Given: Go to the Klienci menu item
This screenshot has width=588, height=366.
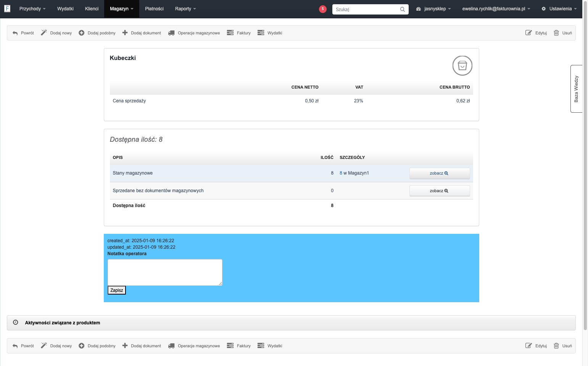Looking at the screenshot, I should 92,9.
